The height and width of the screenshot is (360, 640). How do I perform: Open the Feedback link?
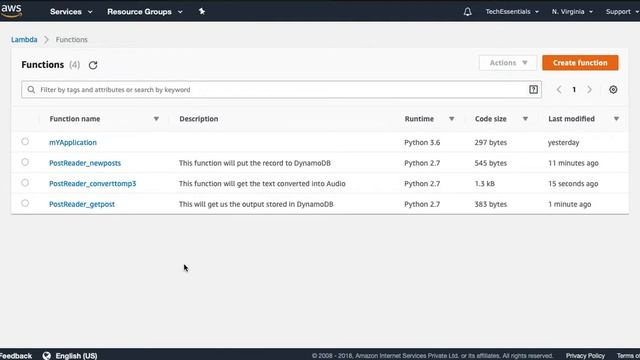click(16, 356)
